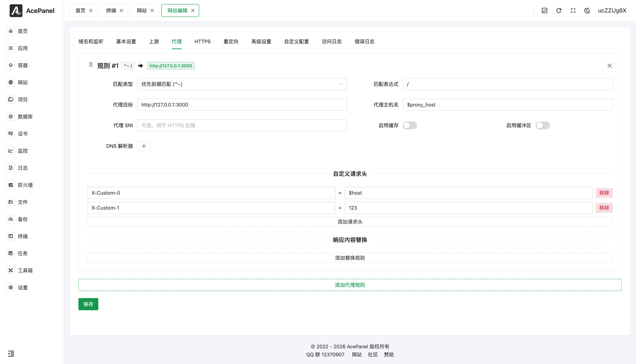Enter fullscreen with the expand icon
This screenshot has width=636, height=364.
click(573, 11)
